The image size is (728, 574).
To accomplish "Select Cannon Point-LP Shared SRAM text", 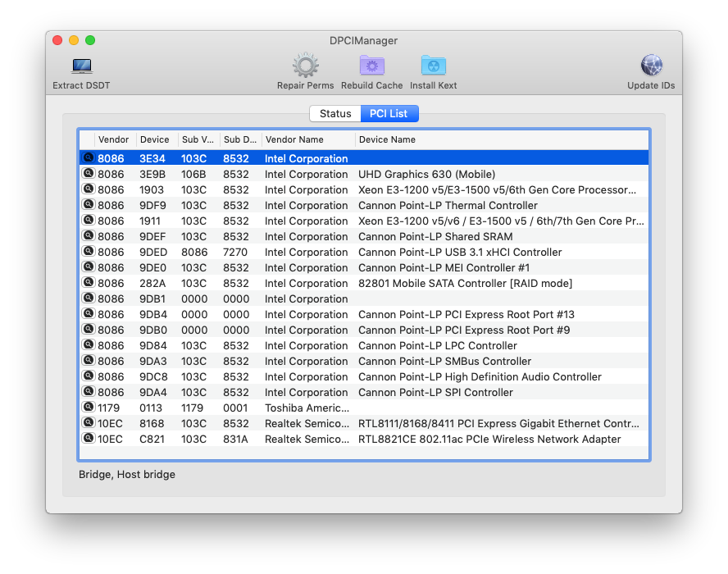I will [x=435, y=236].
